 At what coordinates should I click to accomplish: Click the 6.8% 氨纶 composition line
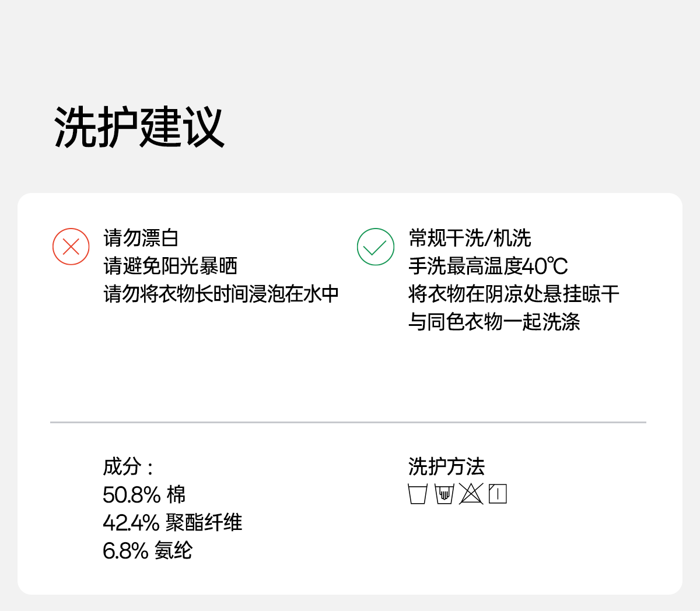pos(148,550)
